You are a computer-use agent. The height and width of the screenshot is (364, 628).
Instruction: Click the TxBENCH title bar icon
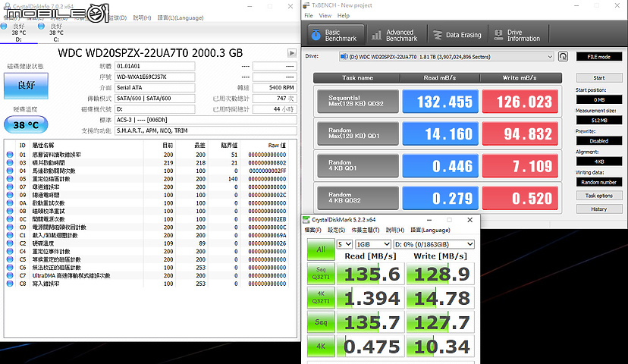point(306,5)
